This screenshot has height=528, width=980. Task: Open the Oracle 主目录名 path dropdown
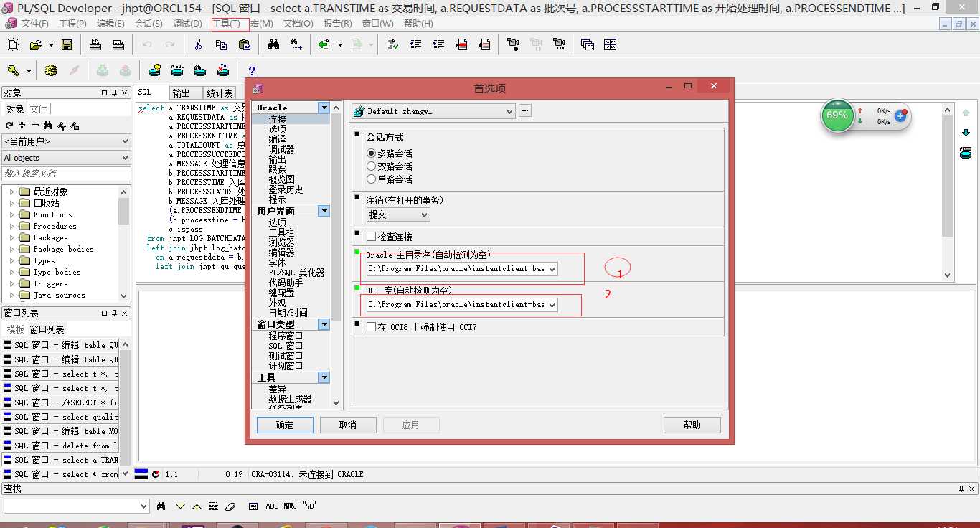click(x=552, y=269)
